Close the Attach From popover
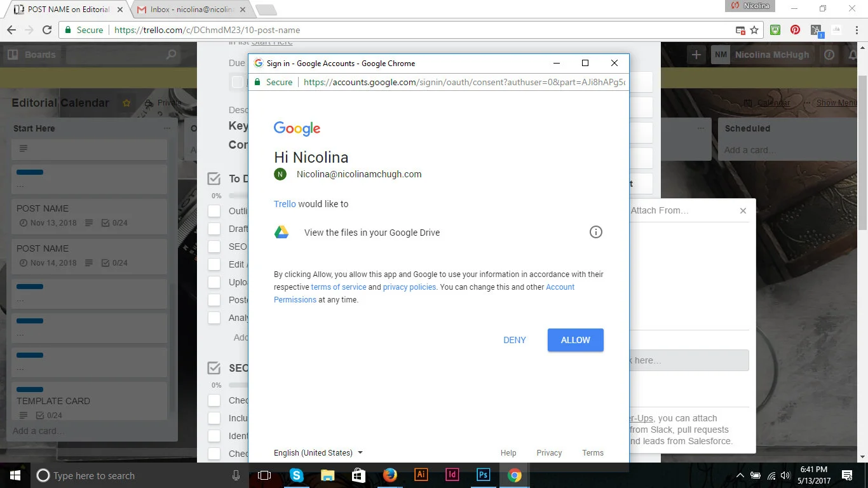Screen dimensions: 868x488 (743, 210)
